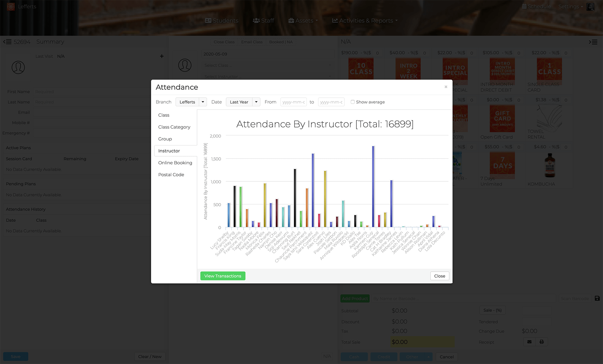Open the Schedule calendar link
603x364 pixels.
click(536, 6)
